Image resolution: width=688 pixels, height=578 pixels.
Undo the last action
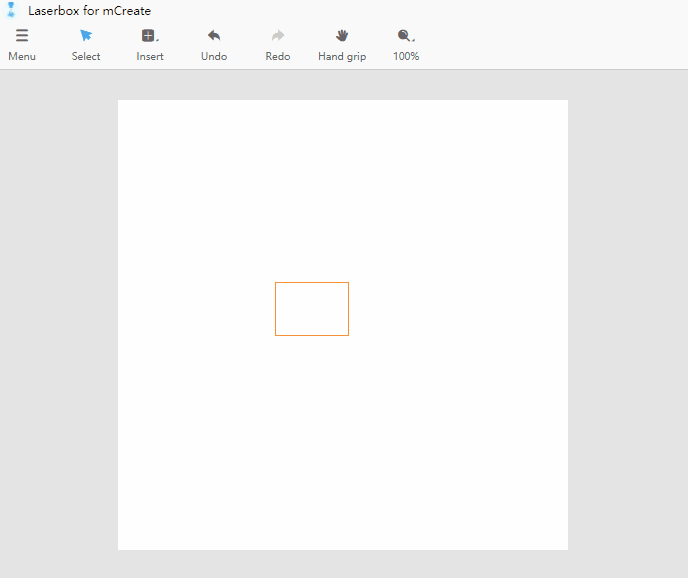[x=214, y=36]
